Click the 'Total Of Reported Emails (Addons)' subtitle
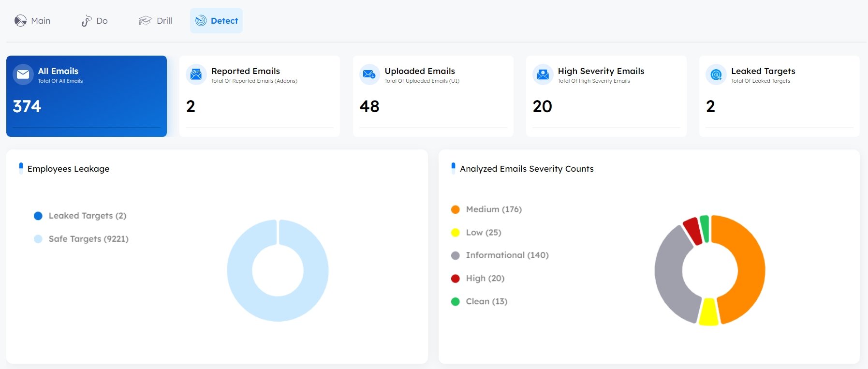This screenshot has width=868, height=369. pyautogui.click(x=254, y=81)
